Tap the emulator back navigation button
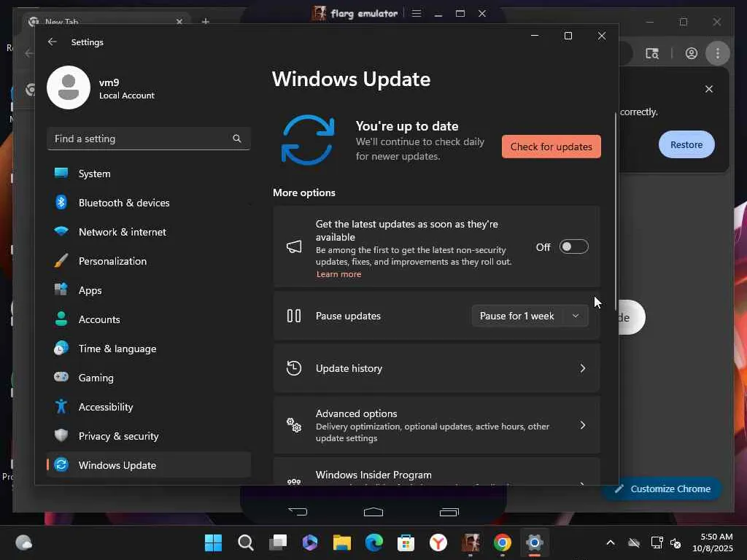Screen dimensions: 747x560 click(298, 511)
